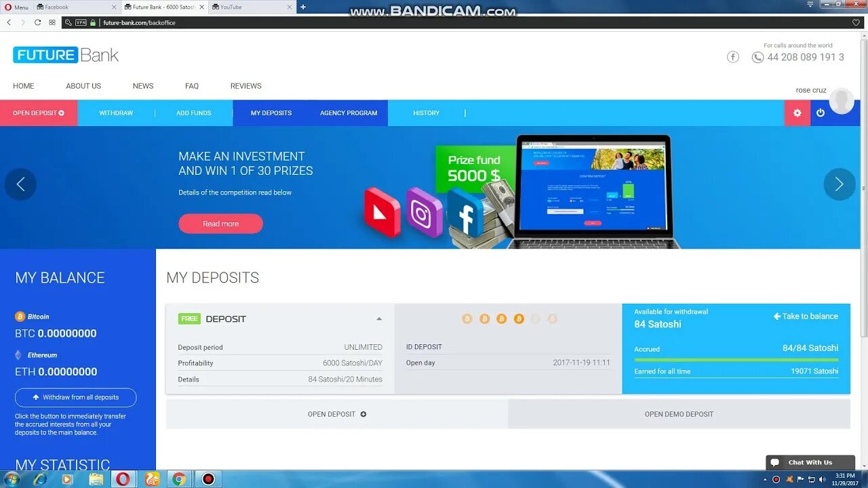Click Withdraw from all deposits button
The image size is (868, 488).
75,397
